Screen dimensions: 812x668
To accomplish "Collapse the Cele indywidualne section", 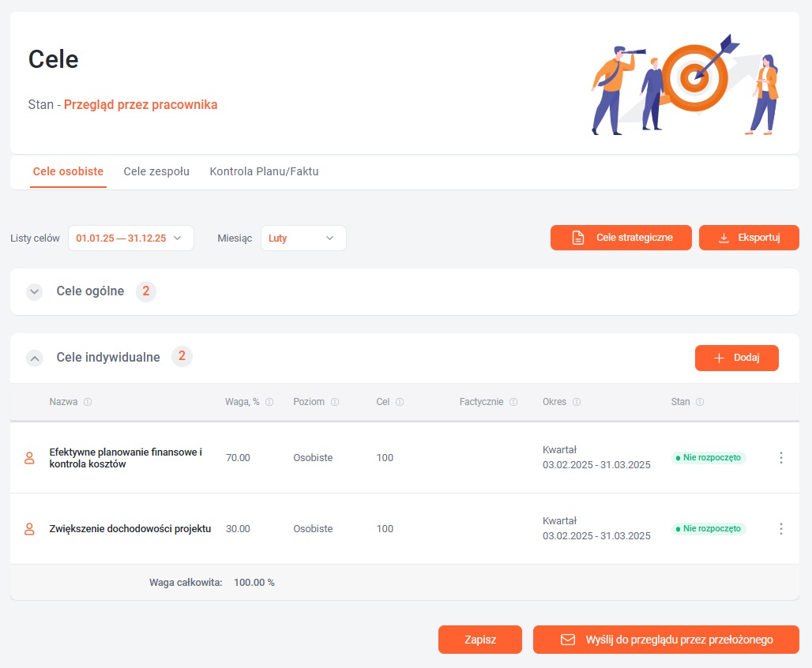I will (34, 358).
